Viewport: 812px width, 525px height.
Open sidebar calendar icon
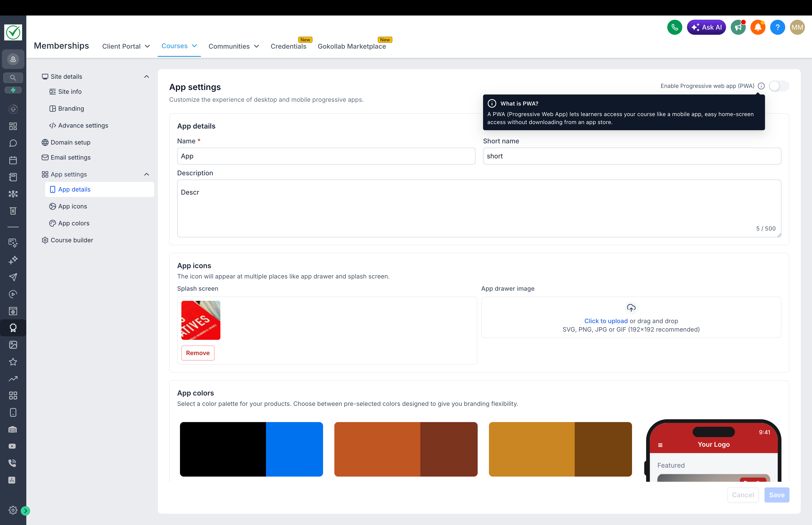tap(13, 160)
